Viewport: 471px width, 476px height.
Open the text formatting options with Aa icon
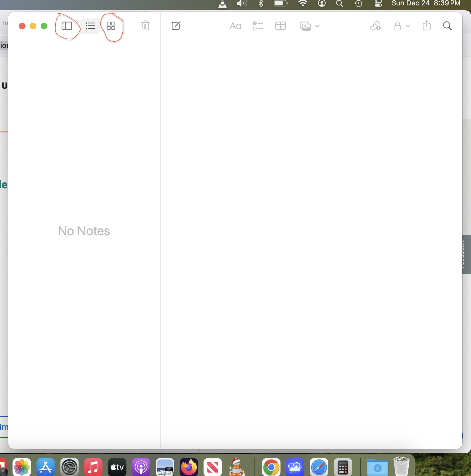coord(235,26)
